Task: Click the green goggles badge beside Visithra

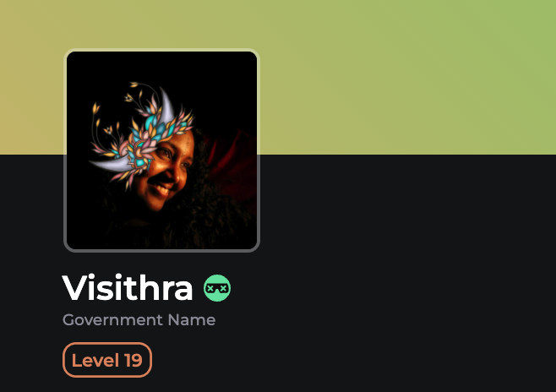Action: click(217, 288)
